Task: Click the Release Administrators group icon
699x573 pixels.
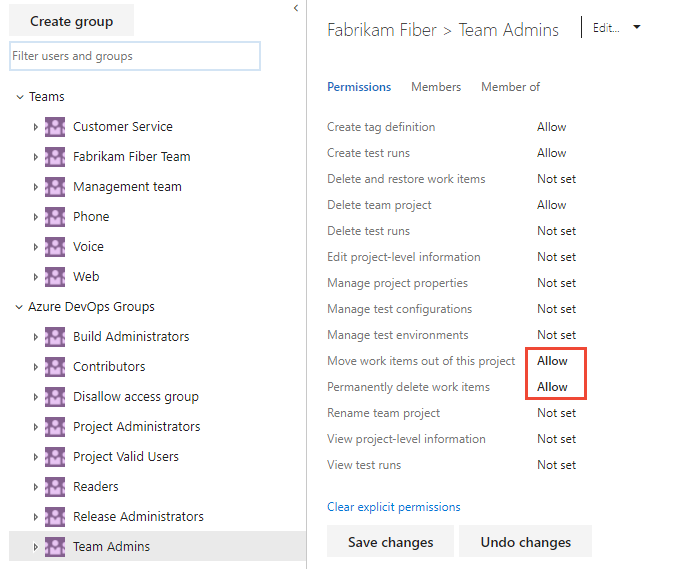Action: coord(55,517)
